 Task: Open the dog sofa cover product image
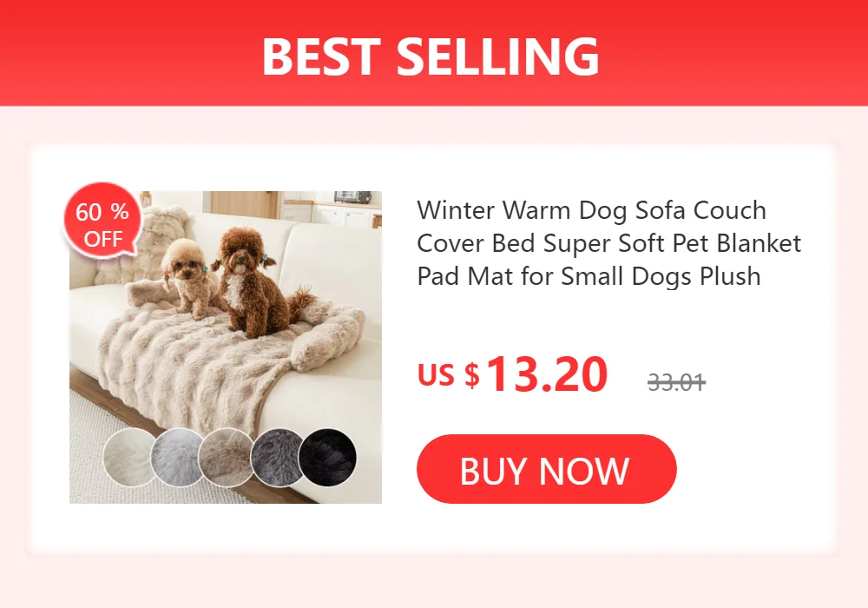[226, 347]
